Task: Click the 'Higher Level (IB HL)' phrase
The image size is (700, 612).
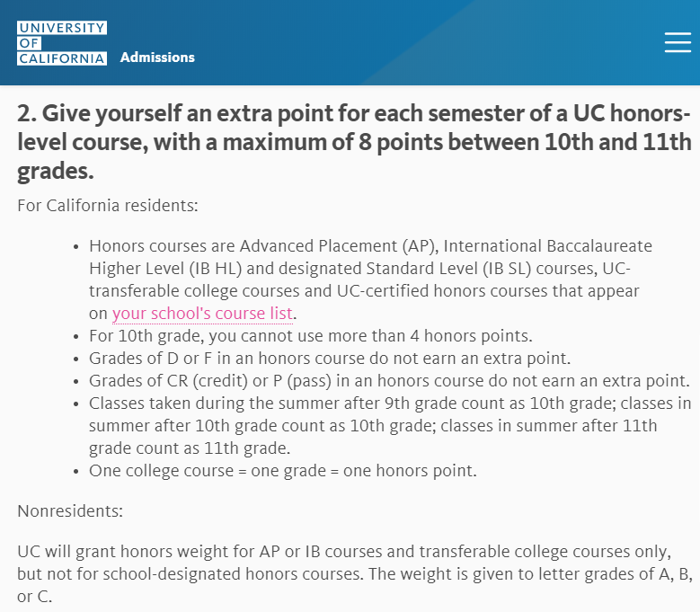Action: coord(165,269)
